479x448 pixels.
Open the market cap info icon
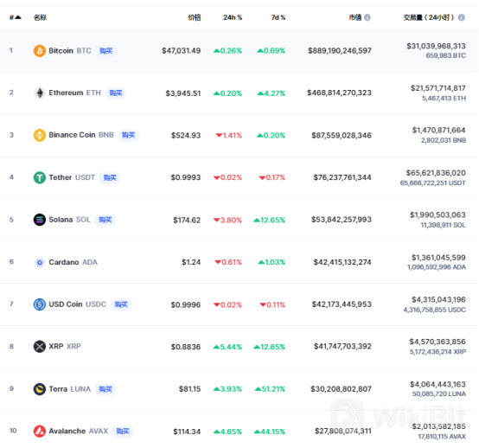(x=367, y=17)
